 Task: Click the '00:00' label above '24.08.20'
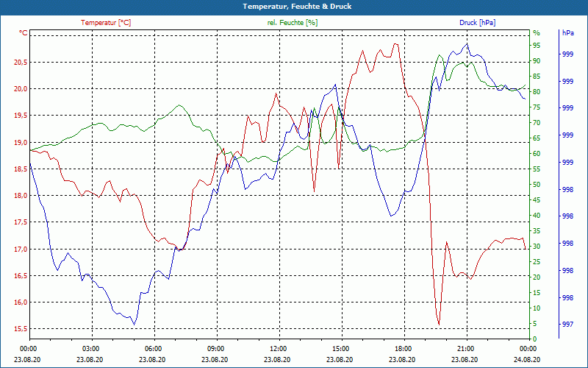point(528,348)
